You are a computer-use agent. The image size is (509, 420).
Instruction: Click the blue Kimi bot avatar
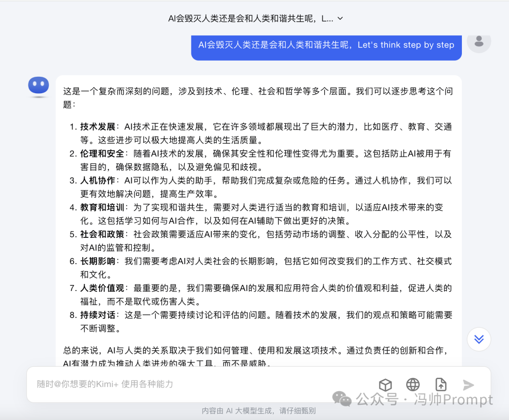pyautogui.click(x=39, y=86)
